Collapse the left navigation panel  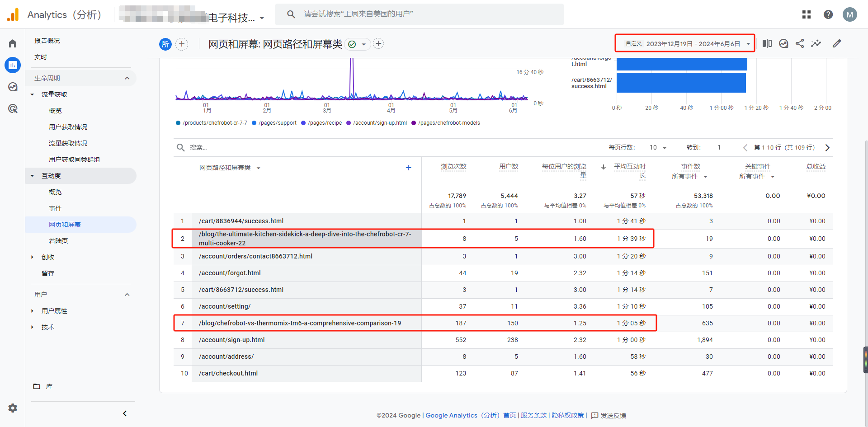click(125, 413)
